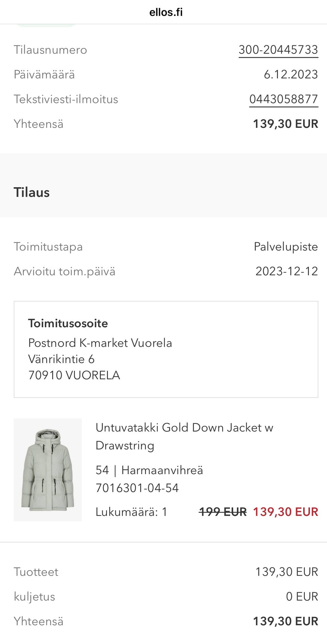Select the Palvelupiste delivery method value
The width and height of the screenshot is (327, 644).
coord(286,246)
